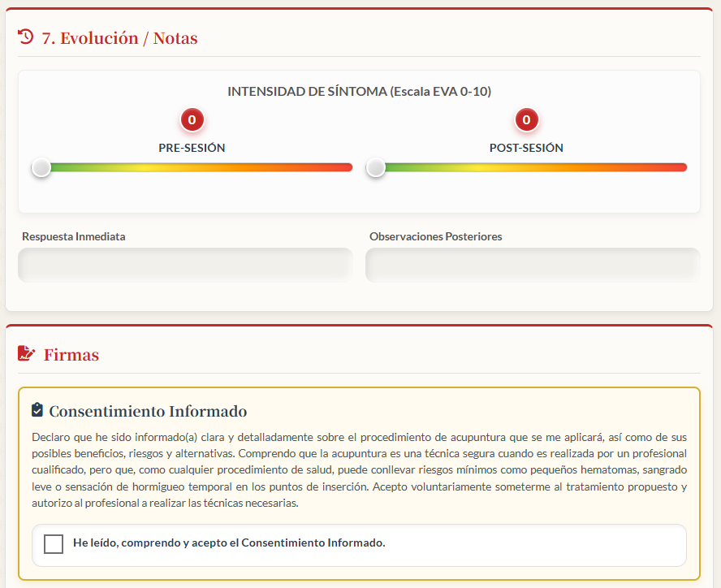Click the '7. Evolución / Notas' heading
The height and width of the screenshot is (588, 721).
pyautogui.click(x=119, y=37)
